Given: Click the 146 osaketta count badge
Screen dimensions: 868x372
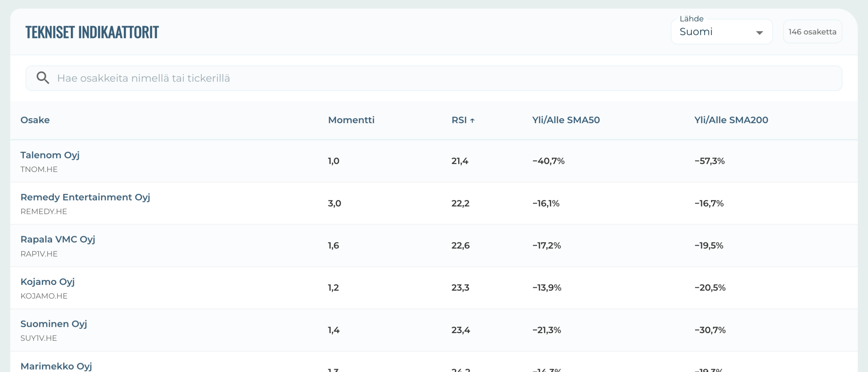Looking at the screenshot, I should [x=812, y=32].
